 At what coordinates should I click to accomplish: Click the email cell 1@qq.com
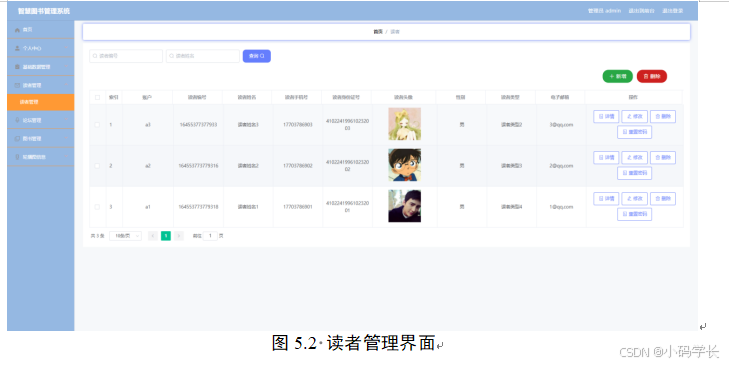(561, 207)
